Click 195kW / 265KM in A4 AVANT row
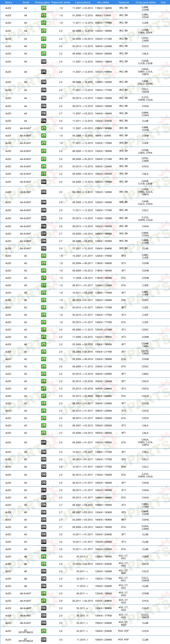Screen dimensions: 170x644 [103, 174]
